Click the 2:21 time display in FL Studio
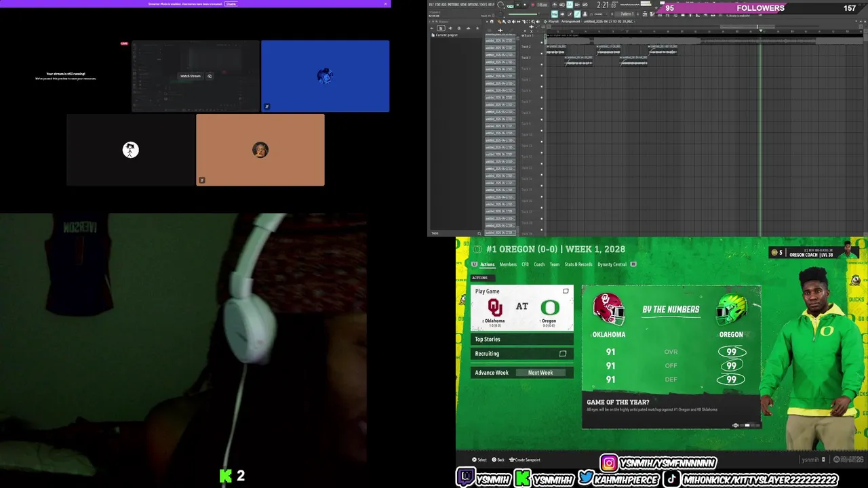 (606, 5)
